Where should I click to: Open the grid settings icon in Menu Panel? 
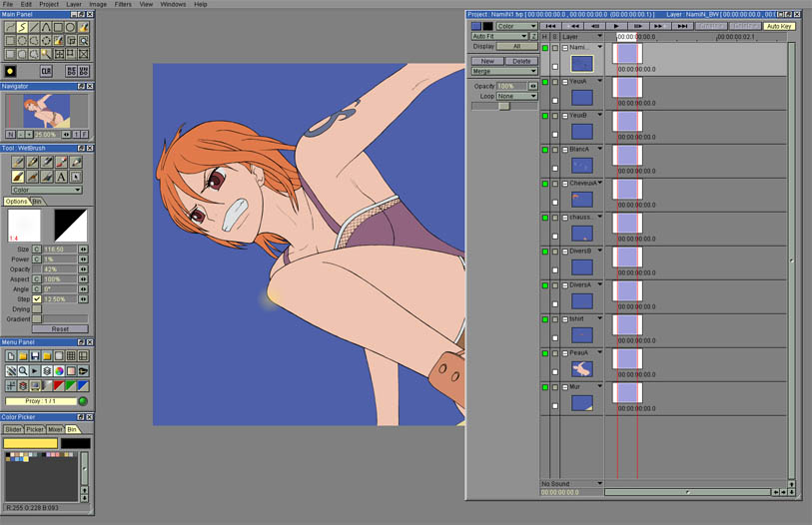point(71,355)
